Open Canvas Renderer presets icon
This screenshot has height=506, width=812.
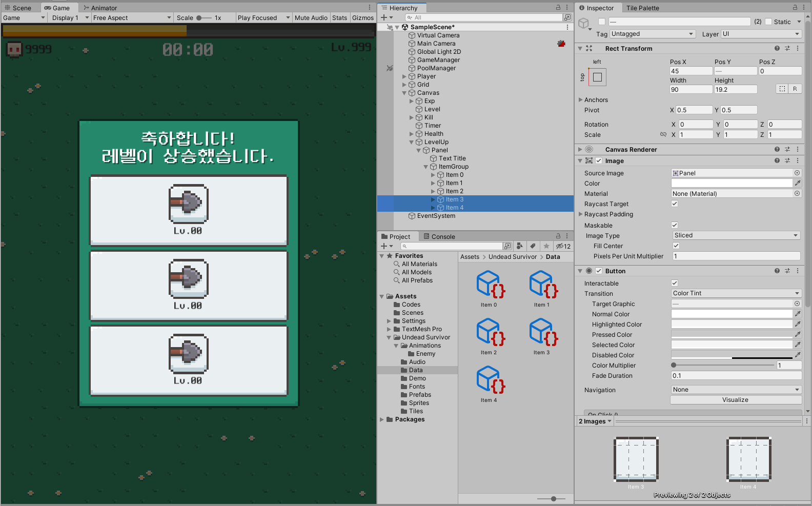coord(787,149)
